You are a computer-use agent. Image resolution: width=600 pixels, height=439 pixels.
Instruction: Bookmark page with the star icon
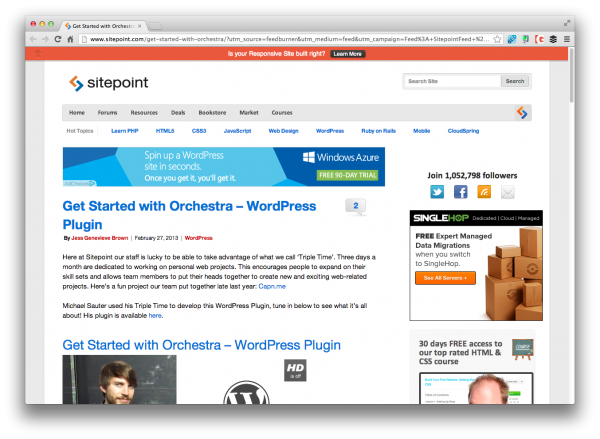coord(497,39)
